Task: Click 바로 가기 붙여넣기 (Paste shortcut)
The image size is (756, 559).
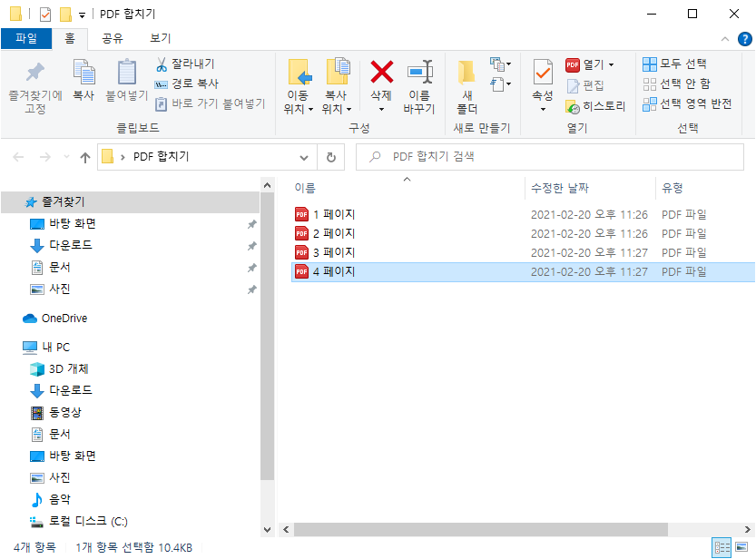Action: [211, 103]
